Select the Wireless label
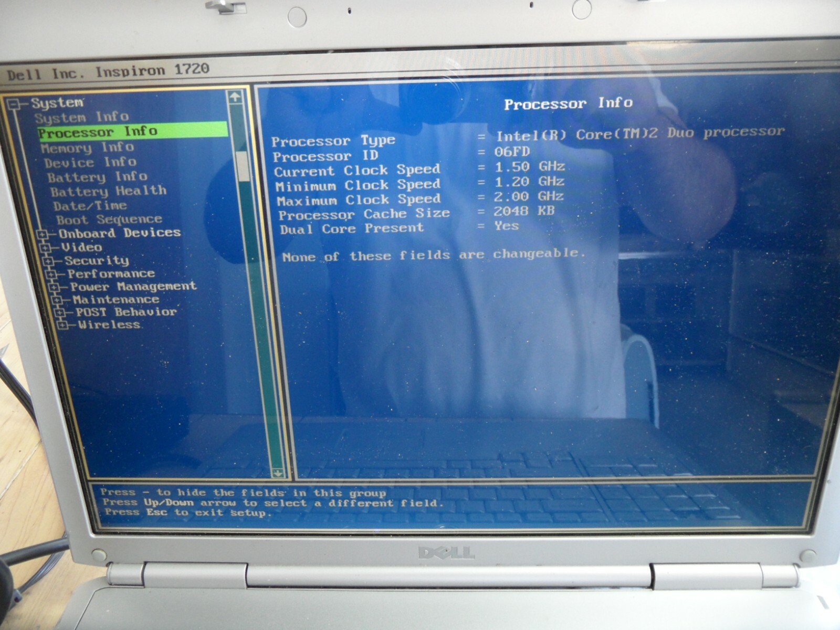Viewport: 840px width, 630px height. [x=109, y=324]
